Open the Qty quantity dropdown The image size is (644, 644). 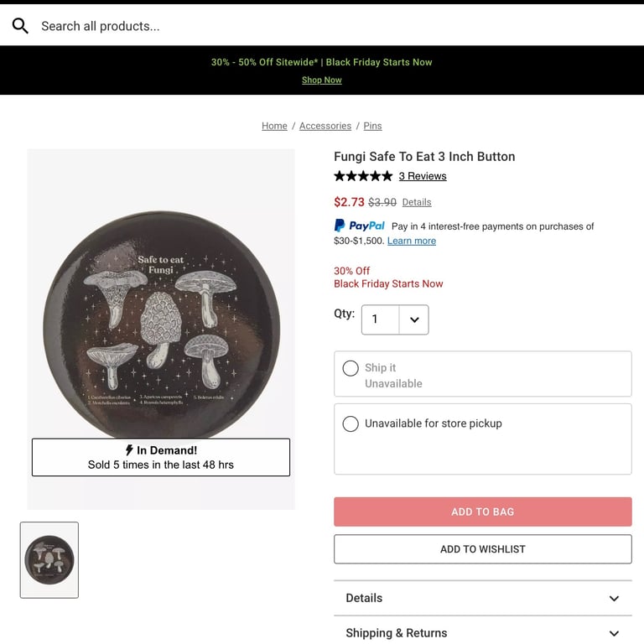tap(395, 319)
